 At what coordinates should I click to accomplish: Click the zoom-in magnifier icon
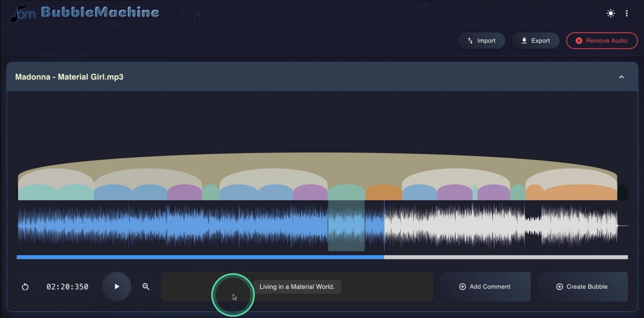pyautogui.click(x=146, y=287)
